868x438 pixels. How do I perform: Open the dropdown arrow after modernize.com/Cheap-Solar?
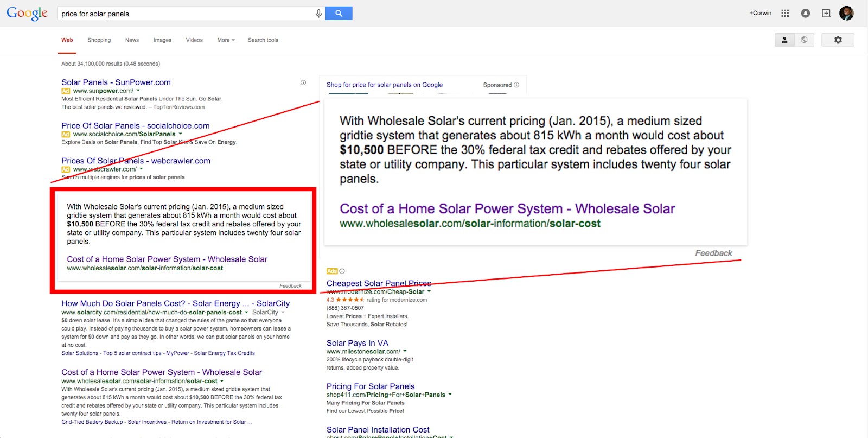coord(429,292)
